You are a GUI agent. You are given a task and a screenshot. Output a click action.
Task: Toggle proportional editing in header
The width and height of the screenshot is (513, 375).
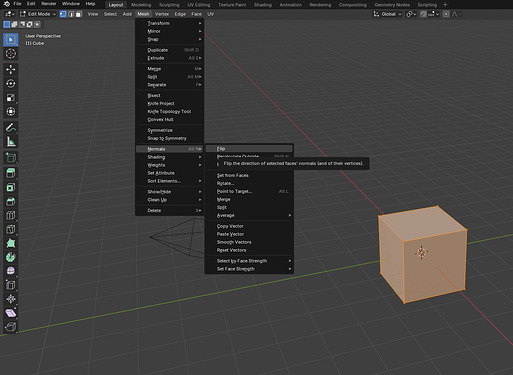pos(446,14)
